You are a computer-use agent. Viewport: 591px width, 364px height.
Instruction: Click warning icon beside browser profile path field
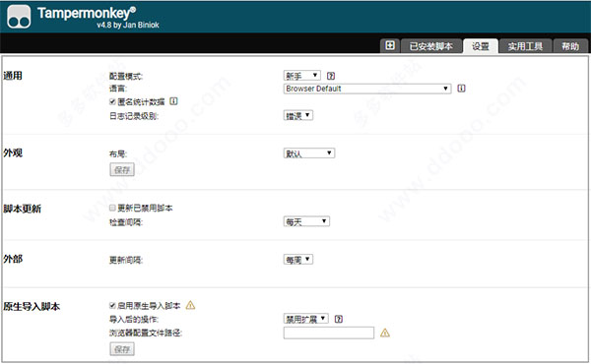coord(385,333)
